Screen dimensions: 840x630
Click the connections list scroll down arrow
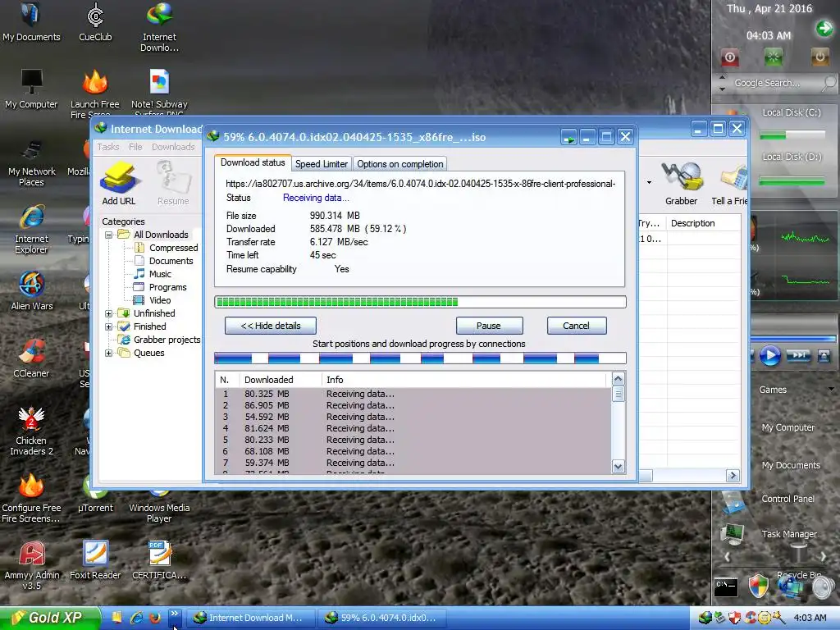[618, 467]
